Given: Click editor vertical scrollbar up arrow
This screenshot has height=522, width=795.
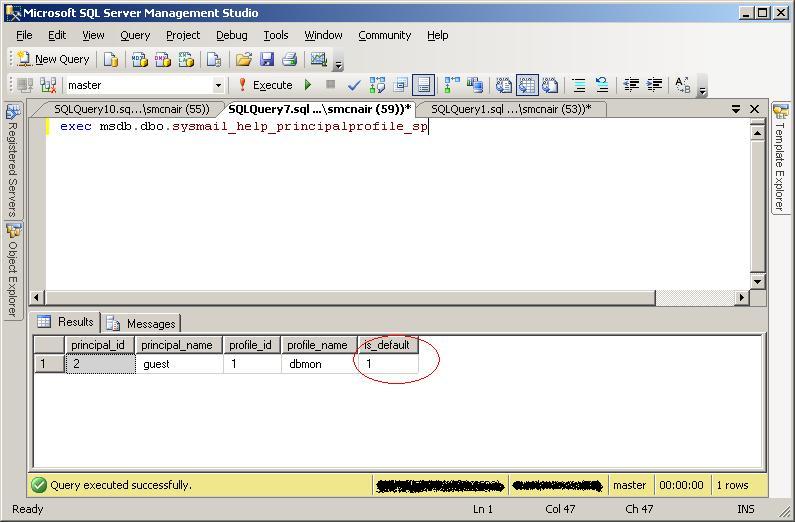Looking at the screenshot, I should click(x=757, y=133).
